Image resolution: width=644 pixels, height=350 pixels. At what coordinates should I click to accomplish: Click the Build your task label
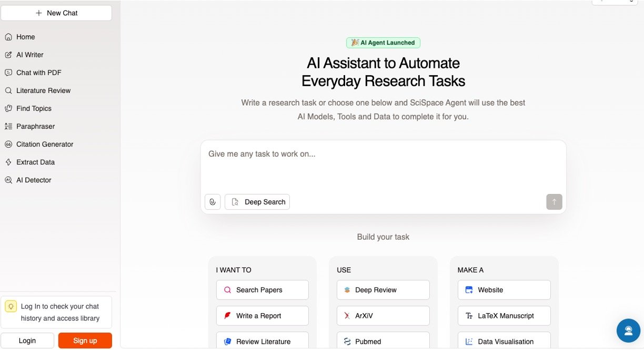tap(383, 237)
